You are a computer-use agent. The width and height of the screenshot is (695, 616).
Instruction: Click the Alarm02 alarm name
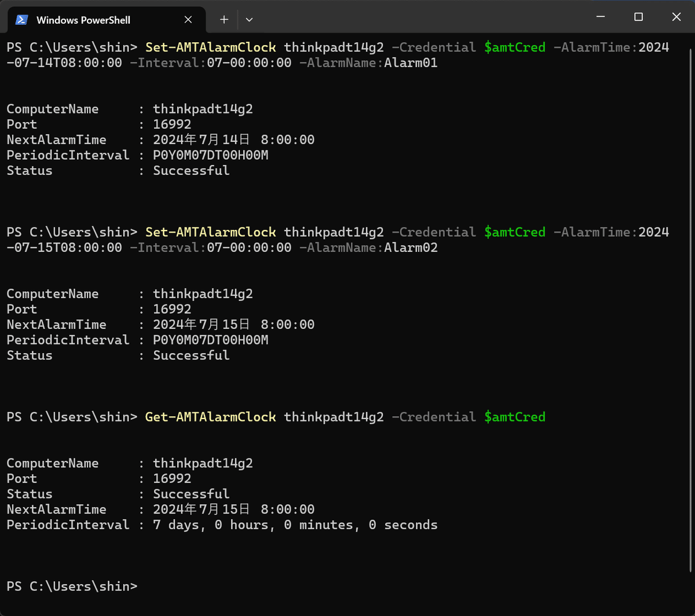click(x=411, y=248)
